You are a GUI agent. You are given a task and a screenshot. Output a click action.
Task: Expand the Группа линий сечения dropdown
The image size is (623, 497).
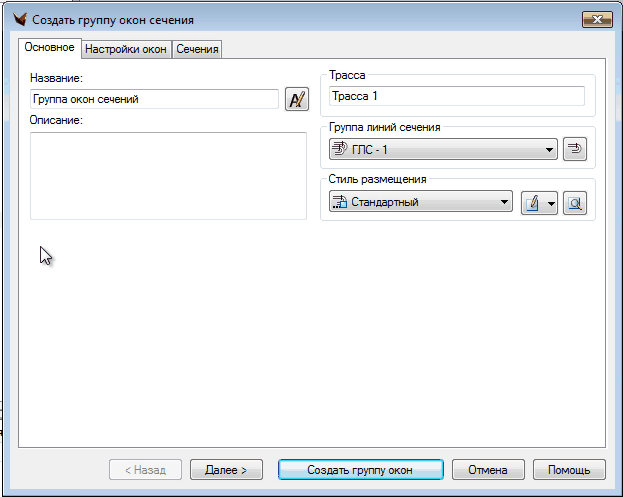click(x=549, y=150)
